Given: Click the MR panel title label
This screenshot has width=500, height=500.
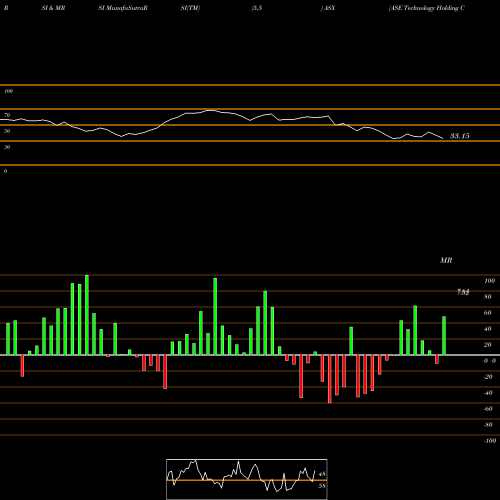Looking at the screenshot, I should [x=446, y=260].
